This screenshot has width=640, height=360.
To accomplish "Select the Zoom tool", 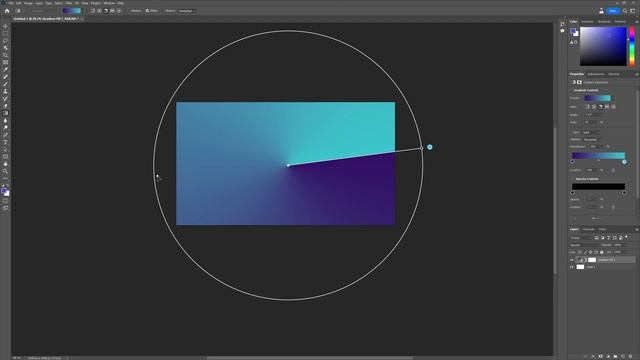I will point(5,171).
